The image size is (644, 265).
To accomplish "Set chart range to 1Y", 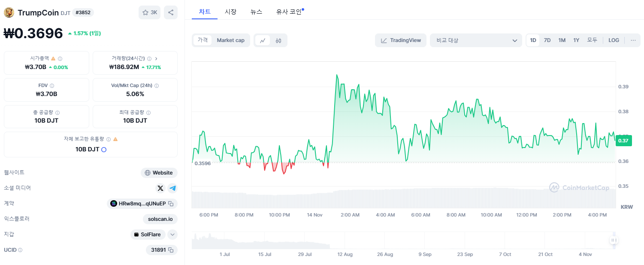I will [576, 40].
